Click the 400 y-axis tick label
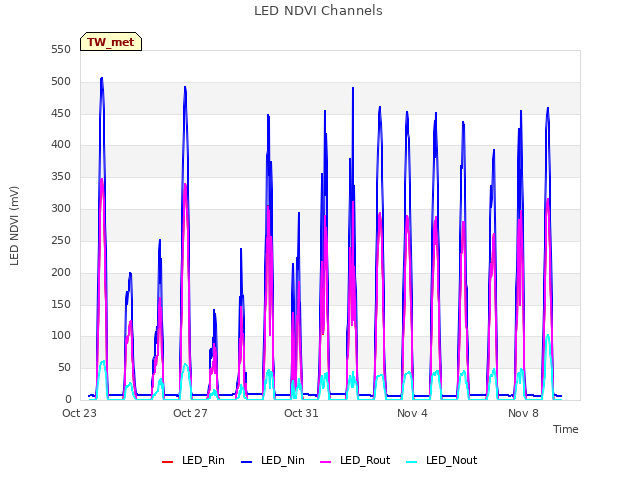Screen dimensions: 640x480 (61, 144)
